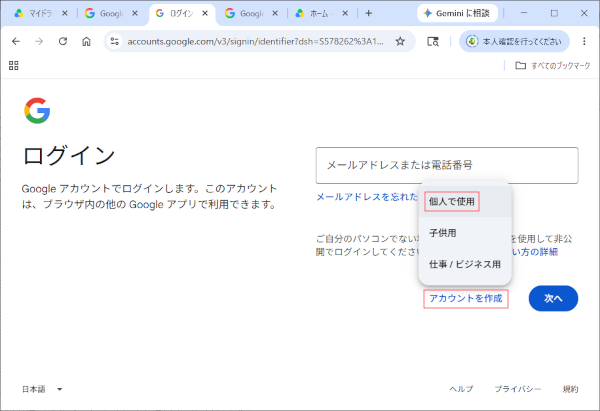Click the Google logo on login page
The image size is (600, 411).
(37, 111)
